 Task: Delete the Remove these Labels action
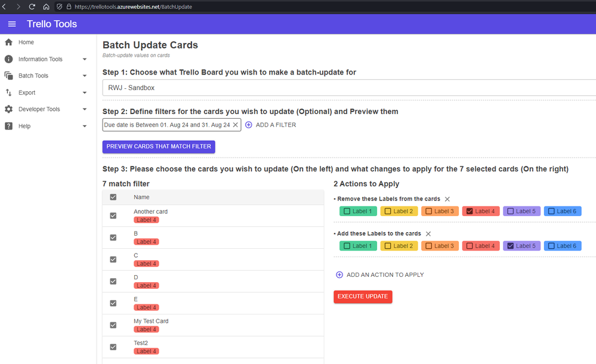447,199
